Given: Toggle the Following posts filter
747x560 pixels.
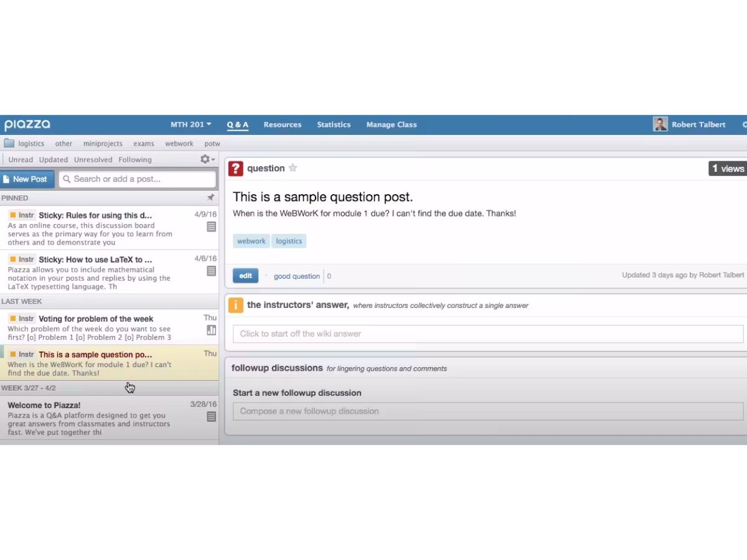Looking at the screenshot, I should click(x=135, y=160).
